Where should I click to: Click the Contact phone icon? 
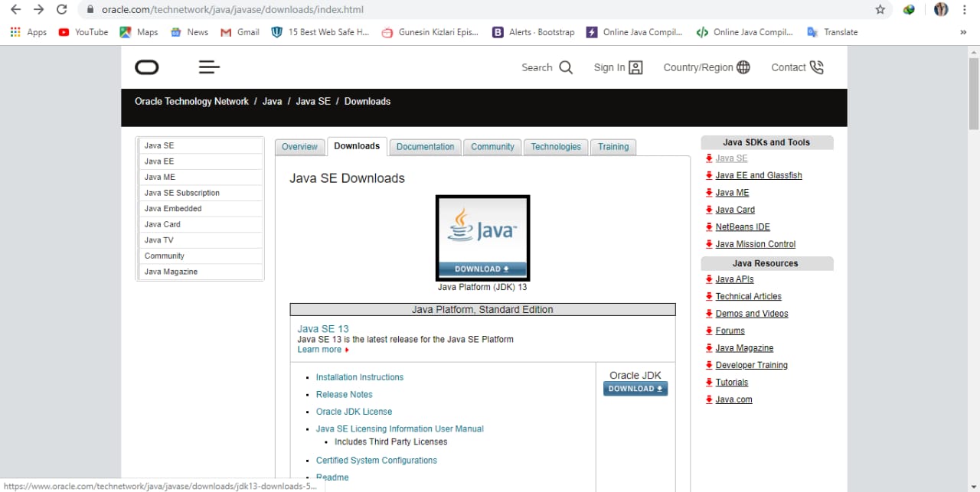(x=816, y=67)
